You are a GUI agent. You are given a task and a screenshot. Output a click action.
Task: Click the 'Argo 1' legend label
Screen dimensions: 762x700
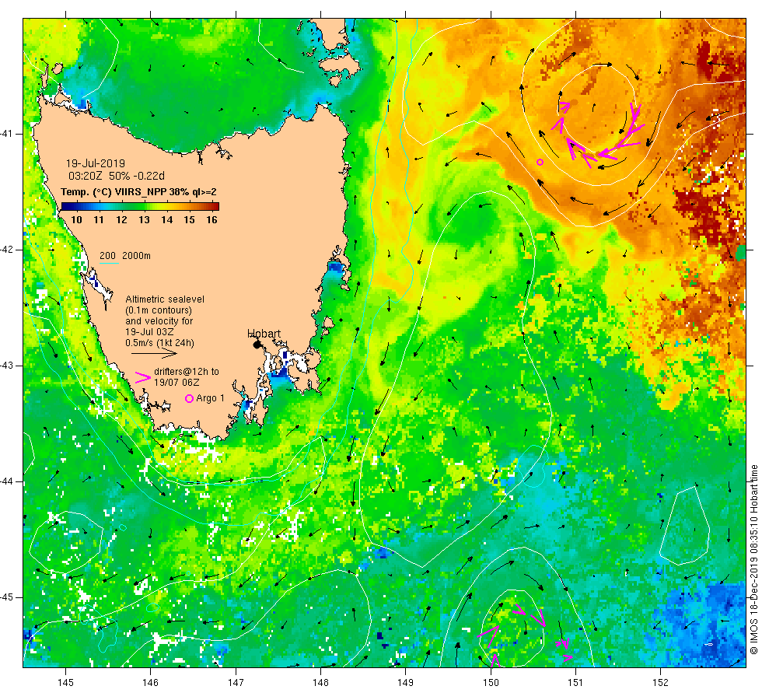point(211,398)
